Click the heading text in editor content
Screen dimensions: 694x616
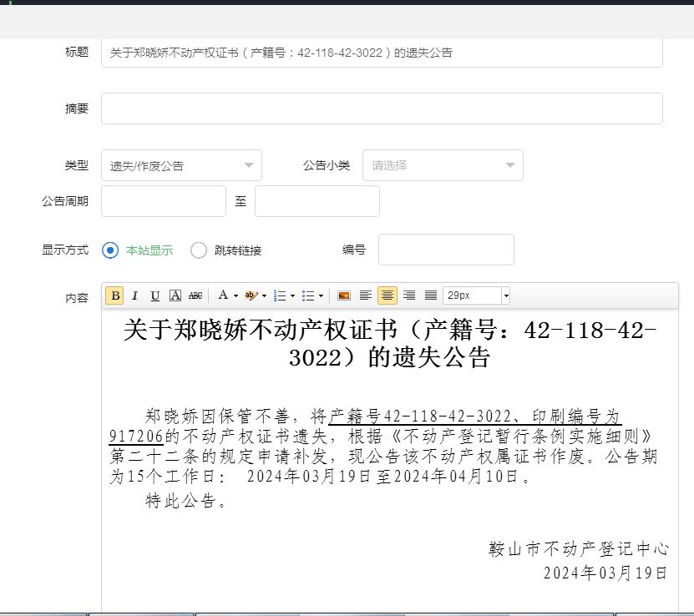coord(390,343)
